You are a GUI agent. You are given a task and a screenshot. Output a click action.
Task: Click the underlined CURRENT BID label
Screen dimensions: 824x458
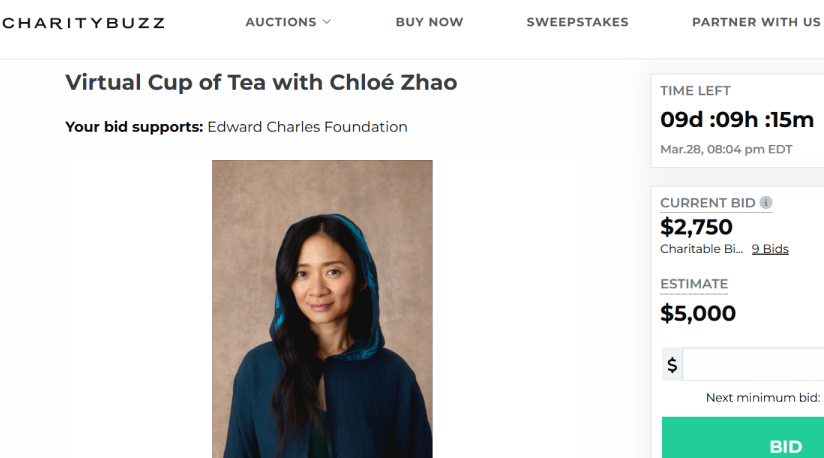707,203
